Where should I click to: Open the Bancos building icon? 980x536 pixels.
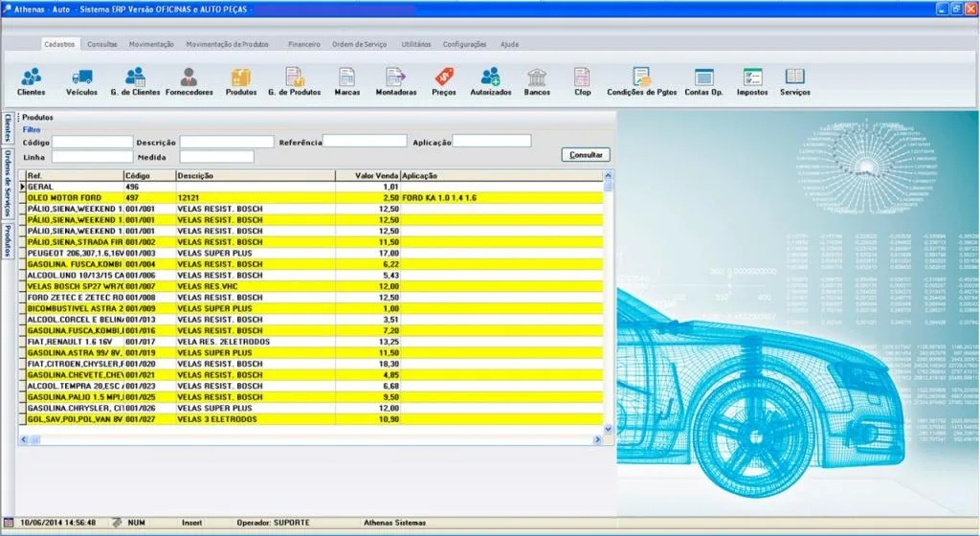point(537,78)
